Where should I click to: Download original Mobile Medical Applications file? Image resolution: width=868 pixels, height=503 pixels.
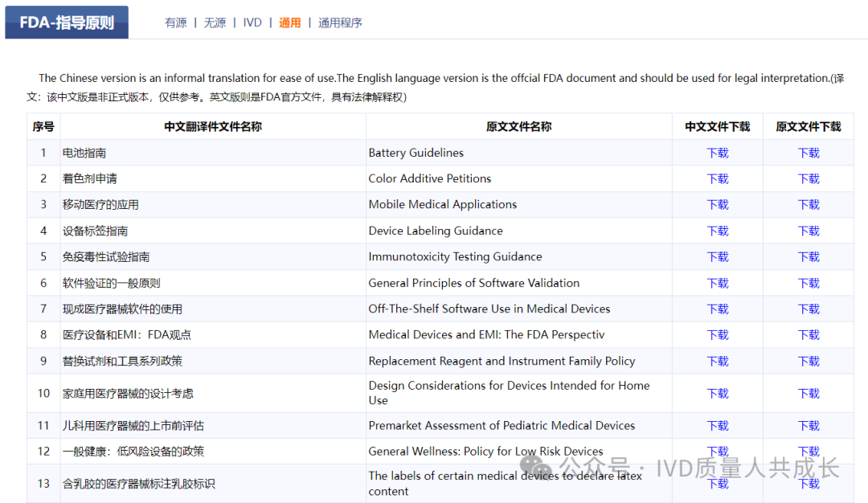(x=809, y=205)
